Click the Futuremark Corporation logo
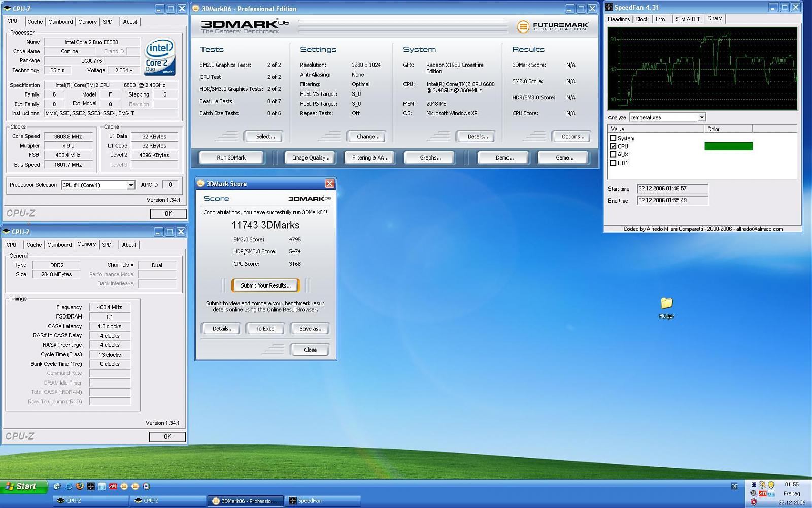 point(553,26)
